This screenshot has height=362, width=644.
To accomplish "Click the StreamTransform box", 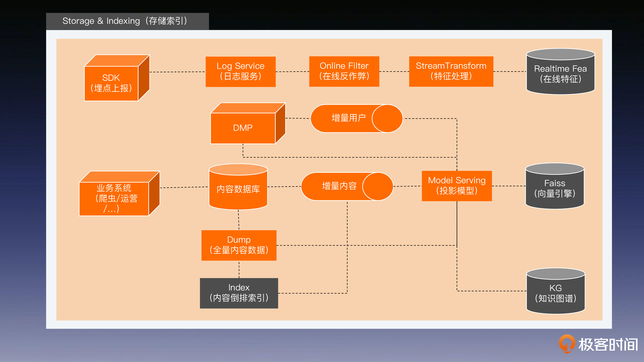I will 451,71.
